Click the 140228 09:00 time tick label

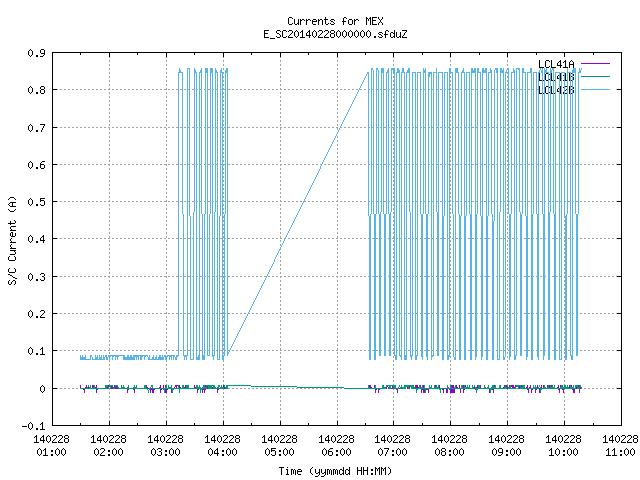click(507, 446)
